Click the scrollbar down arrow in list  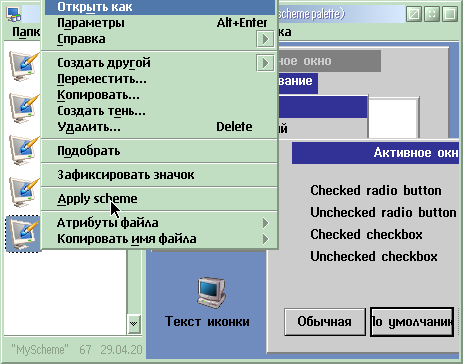pyautogui.click(x=134, y=323)
